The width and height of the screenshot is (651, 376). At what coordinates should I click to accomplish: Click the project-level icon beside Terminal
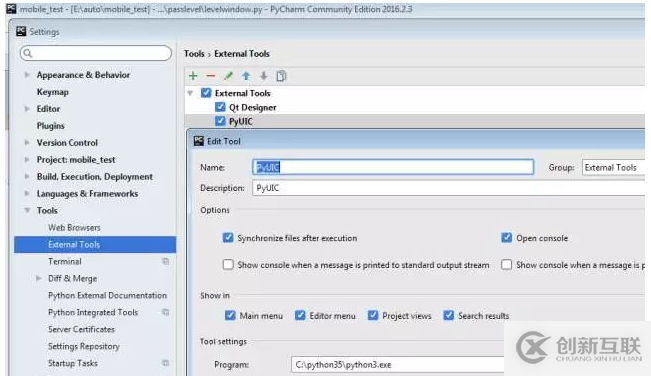point(165,261)
